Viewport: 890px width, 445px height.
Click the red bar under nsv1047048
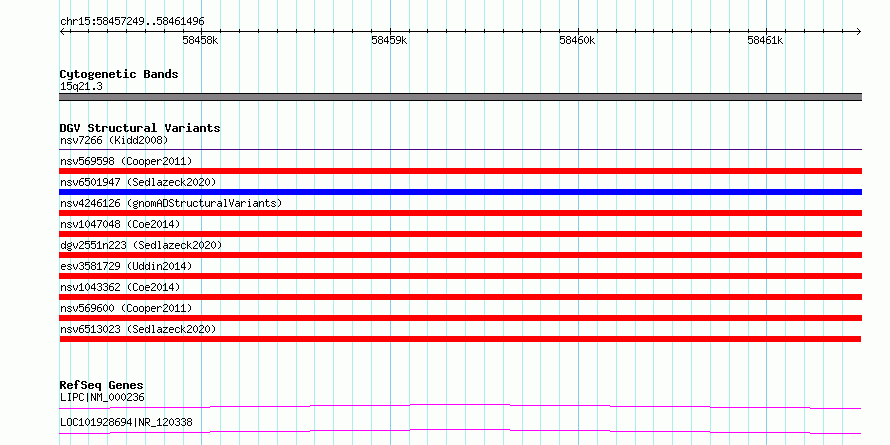coord(460,234)
